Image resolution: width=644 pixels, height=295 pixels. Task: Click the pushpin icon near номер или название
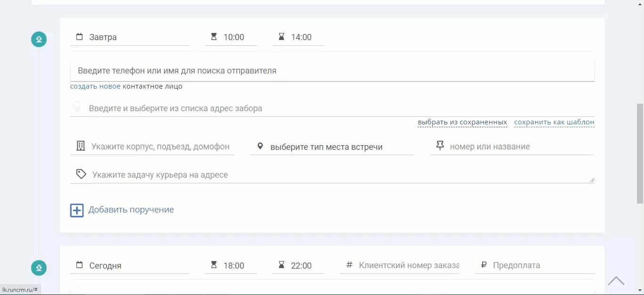tap(440, 146)
